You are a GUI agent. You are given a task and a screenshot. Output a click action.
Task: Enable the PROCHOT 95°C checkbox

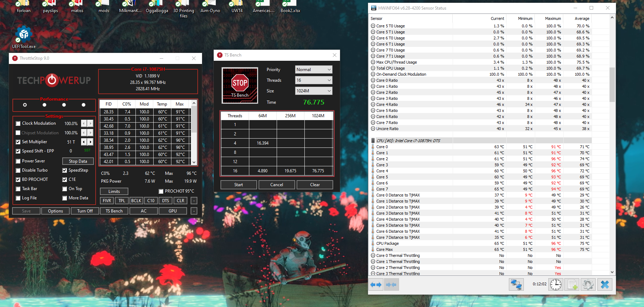(161, 191)
